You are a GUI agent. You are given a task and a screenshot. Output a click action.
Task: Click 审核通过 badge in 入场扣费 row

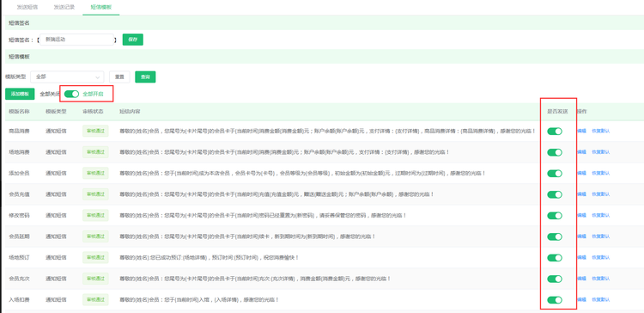(95, 300)
